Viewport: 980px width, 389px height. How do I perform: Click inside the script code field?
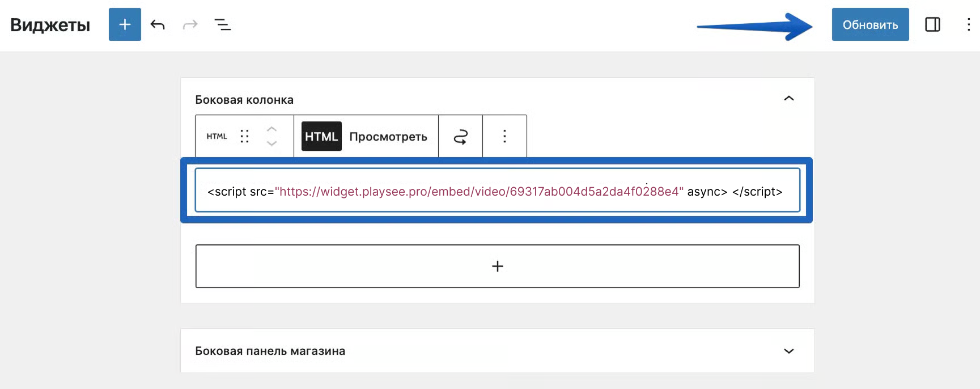[x=497, y=191]
